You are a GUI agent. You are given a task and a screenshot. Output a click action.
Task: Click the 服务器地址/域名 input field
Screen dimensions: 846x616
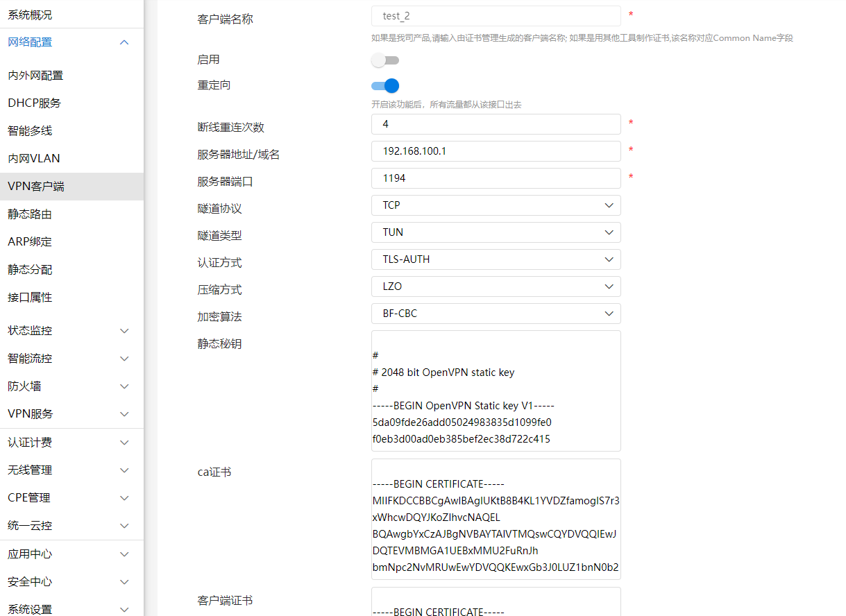click(496, 151)
